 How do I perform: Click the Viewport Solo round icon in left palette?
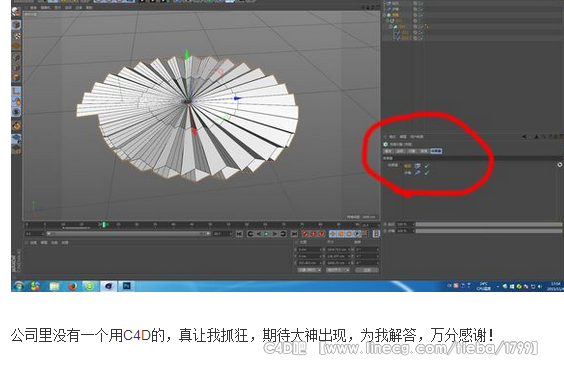(x=17, y=112)
